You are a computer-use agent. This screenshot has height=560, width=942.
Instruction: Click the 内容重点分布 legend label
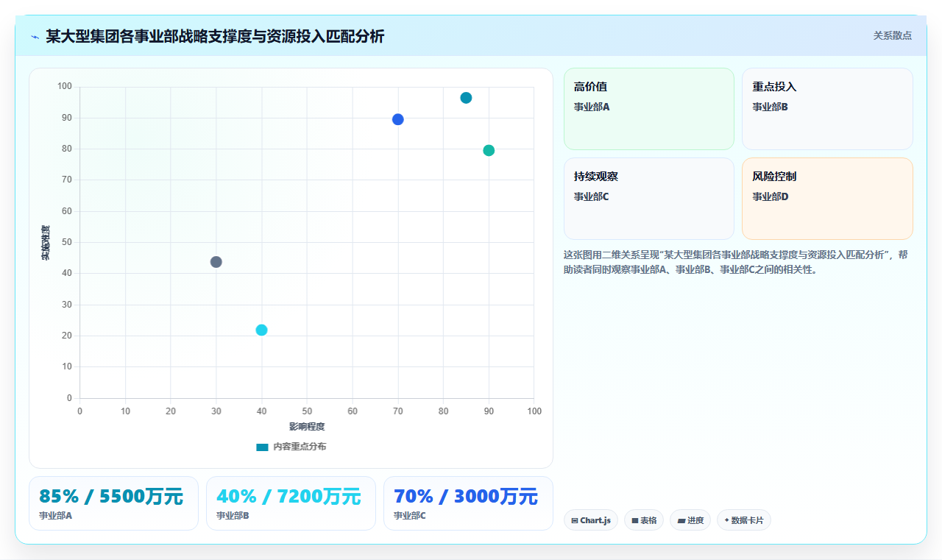(x=299, y=447)
